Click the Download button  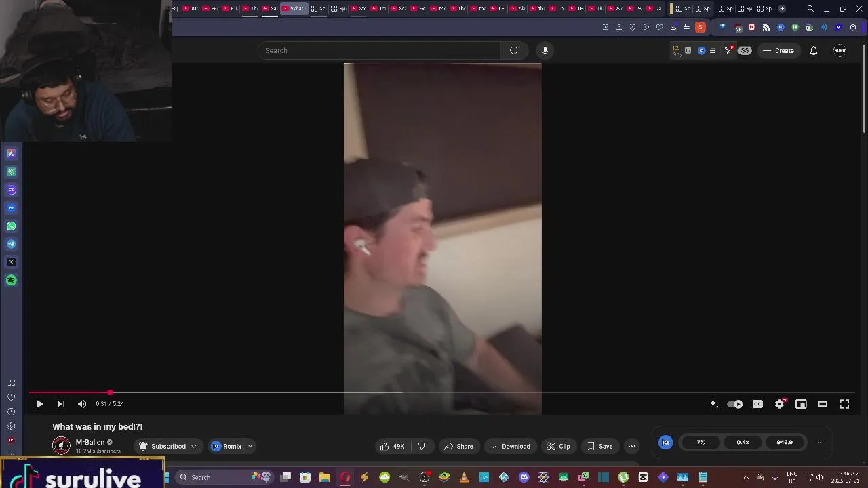coord(511,446)
